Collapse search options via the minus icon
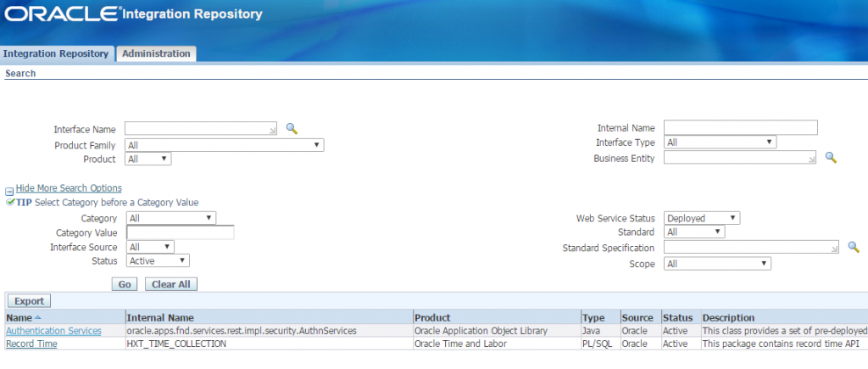The height and width of the screenshot is (369, 868). click(x=8, y=191)
